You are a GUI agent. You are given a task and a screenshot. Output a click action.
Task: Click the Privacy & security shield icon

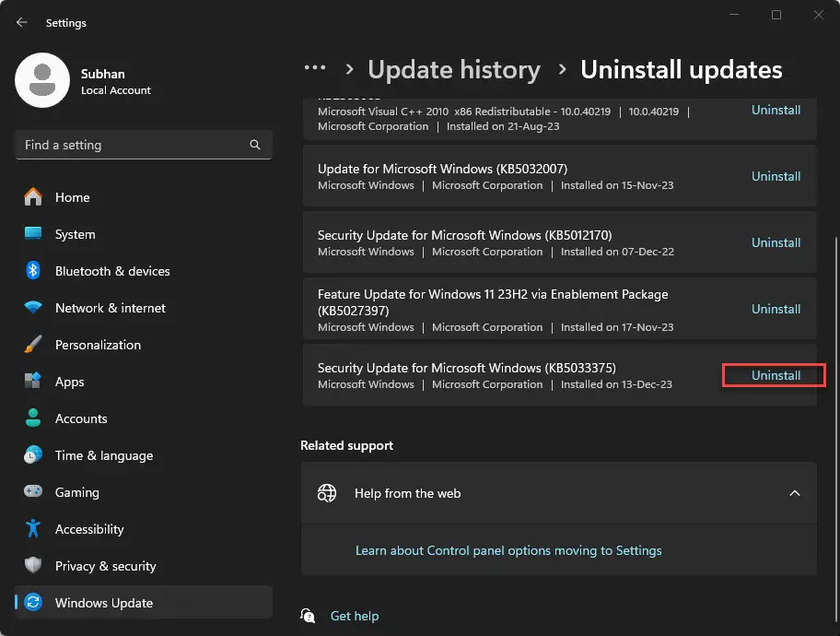tap(33, 566)
